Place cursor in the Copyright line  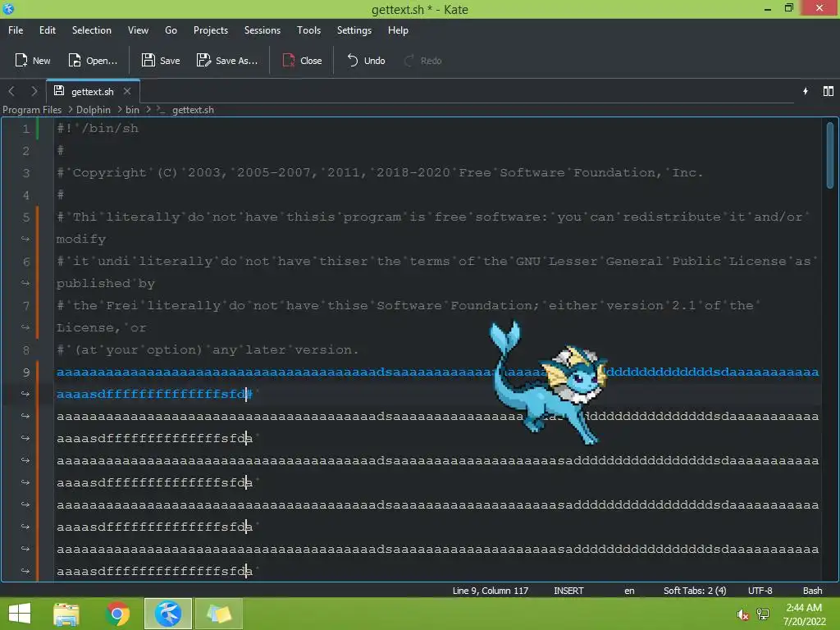click(380, 172)
